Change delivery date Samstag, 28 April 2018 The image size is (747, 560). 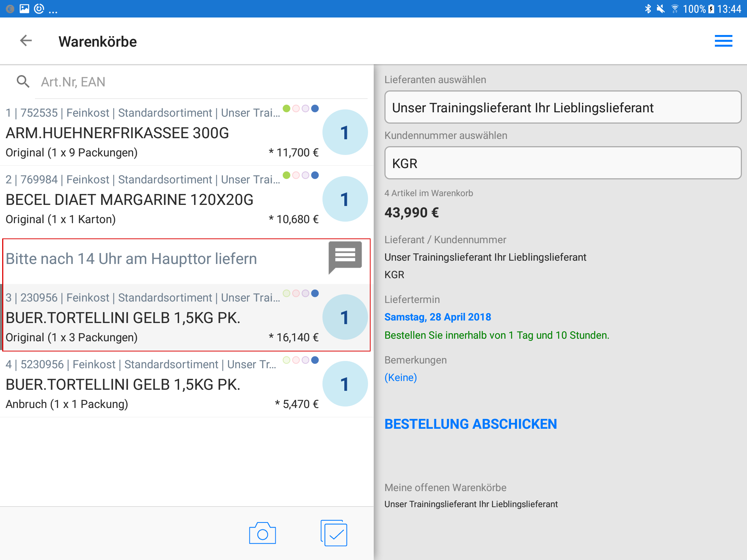pos(437,317)
